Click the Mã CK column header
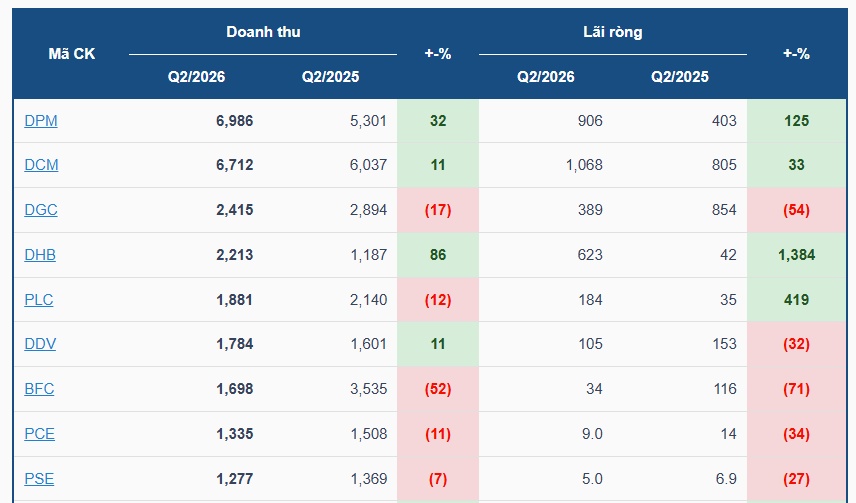Viewport: 856px width, 503px height. [72, 54]
